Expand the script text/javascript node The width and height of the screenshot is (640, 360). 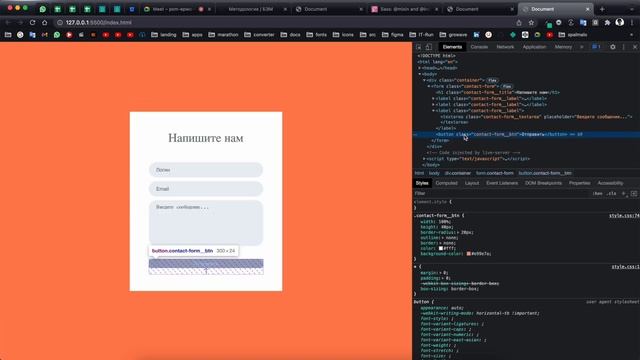click(424, 159)
